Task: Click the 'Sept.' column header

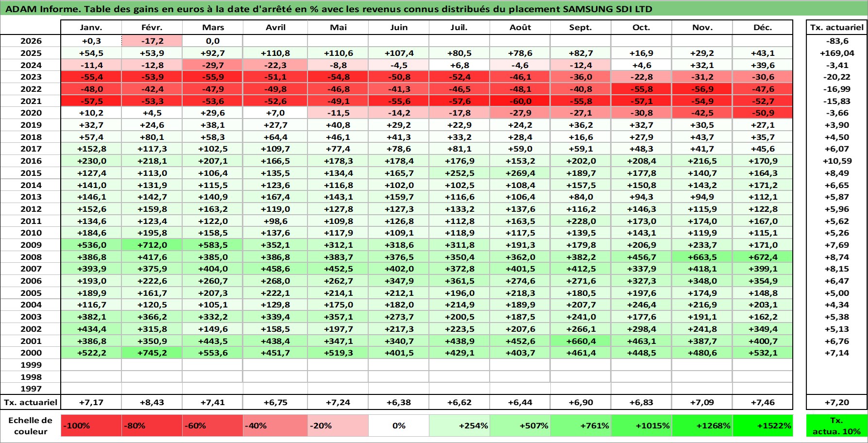Action: tap(580, 28)
